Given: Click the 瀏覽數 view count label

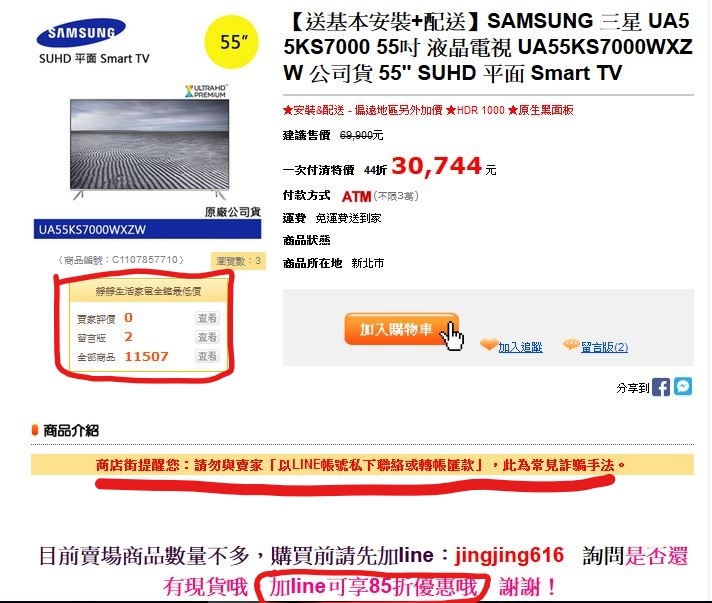Looking at the screenshot, I should (238, 261).
